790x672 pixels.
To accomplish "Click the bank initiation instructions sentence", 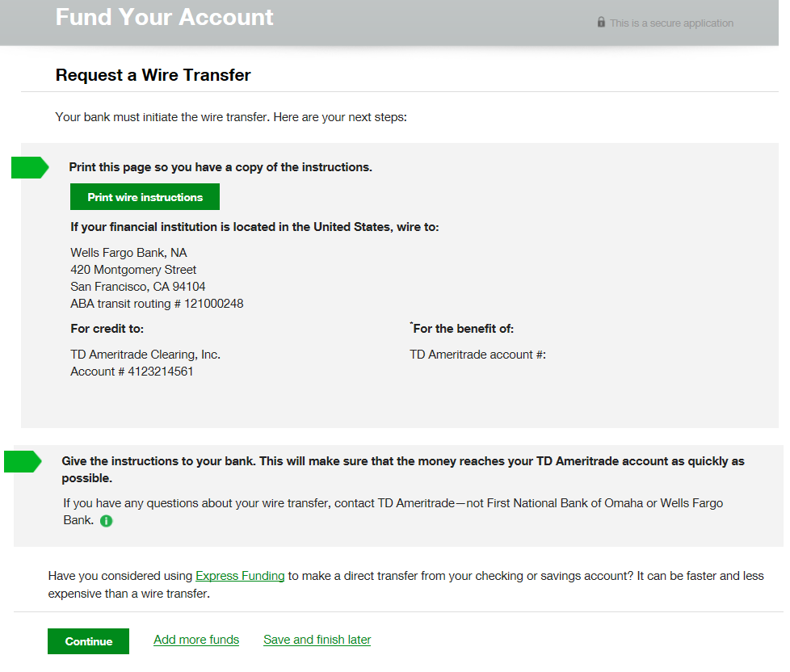I will pyautogui.click(x=230, y=116).
